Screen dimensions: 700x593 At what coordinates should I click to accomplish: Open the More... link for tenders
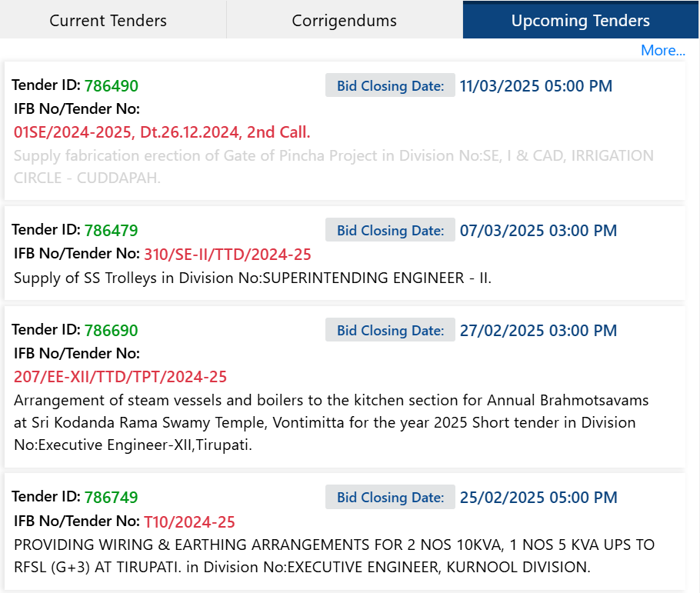[662, 51]
